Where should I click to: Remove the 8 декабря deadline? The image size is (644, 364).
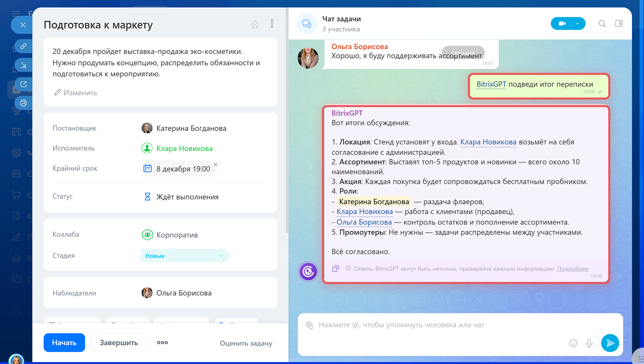pyautogui.click(x=216, y=165)
